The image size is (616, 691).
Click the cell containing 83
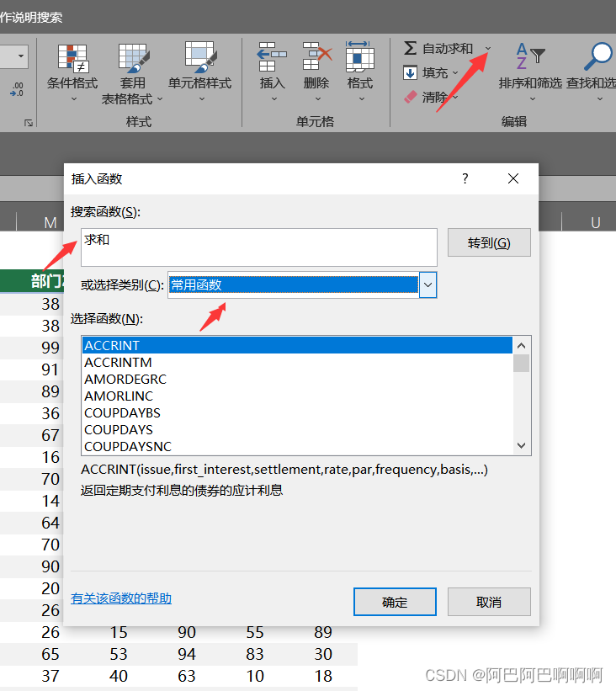pos(255,655)
